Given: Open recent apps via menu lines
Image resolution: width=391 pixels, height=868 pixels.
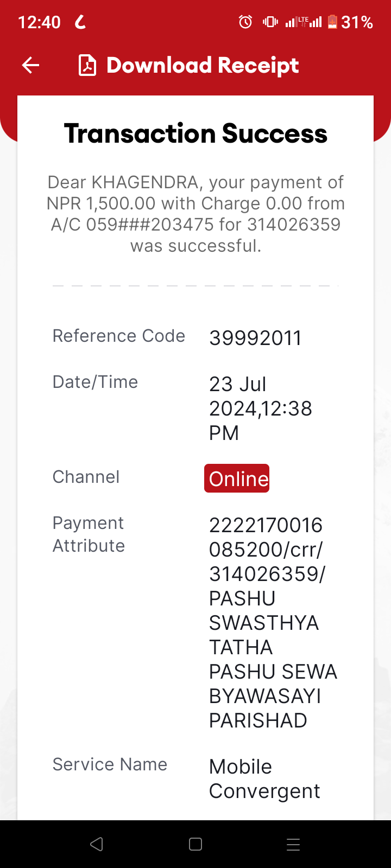Looking at the screenshot, I should pos(293,844).
